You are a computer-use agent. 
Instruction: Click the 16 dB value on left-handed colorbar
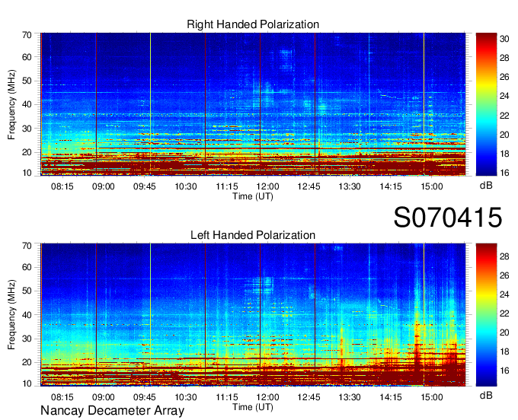504,371
